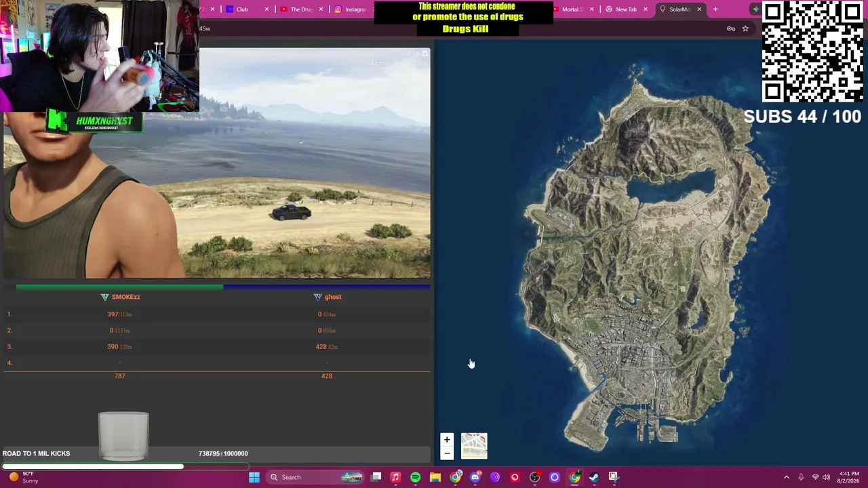The height and width of the screenshot is (488, 868).
Task: Zoom in on the GTA map
Action: (x=446, y=440)
